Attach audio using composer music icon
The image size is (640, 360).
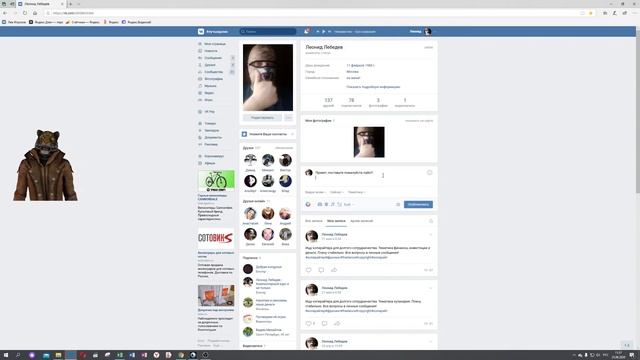(x=333, y=204)
